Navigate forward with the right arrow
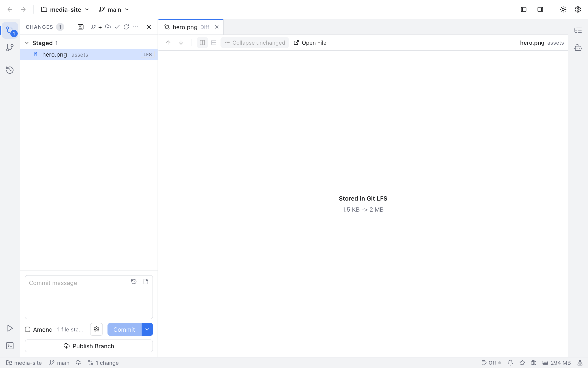Screen dimensions: 588x368 click(23, 9)
